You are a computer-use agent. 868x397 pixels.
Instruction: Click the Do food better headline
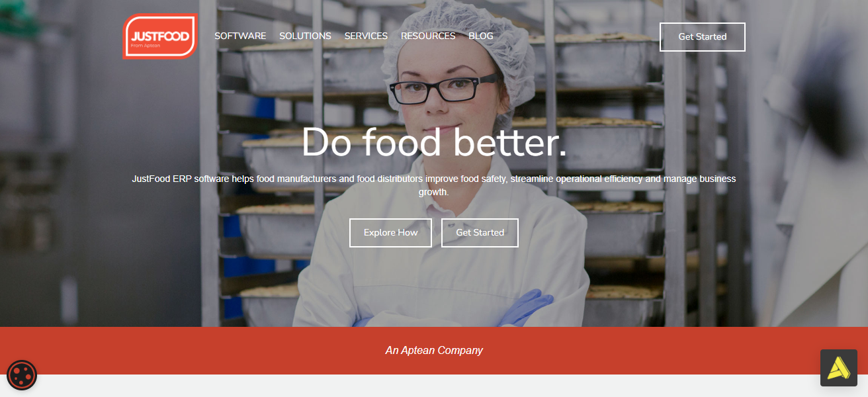[x=434, y=143]
